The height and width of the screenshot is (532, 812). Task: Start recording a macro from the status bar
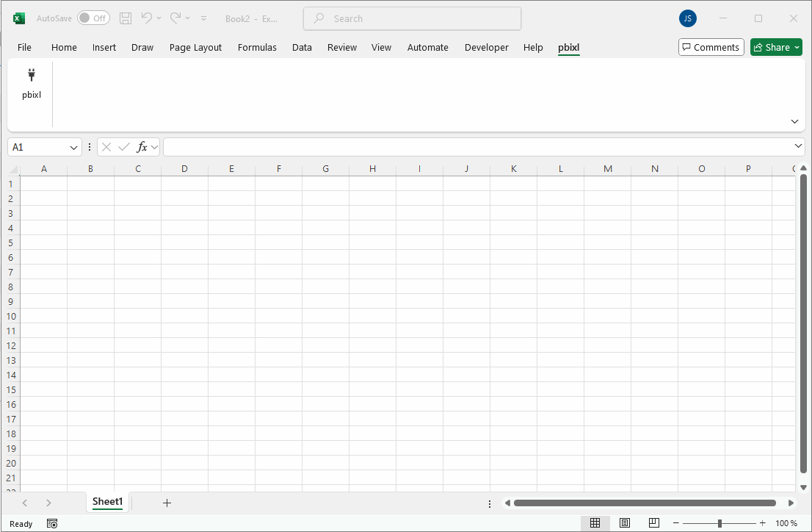click(x=51, y=523)
